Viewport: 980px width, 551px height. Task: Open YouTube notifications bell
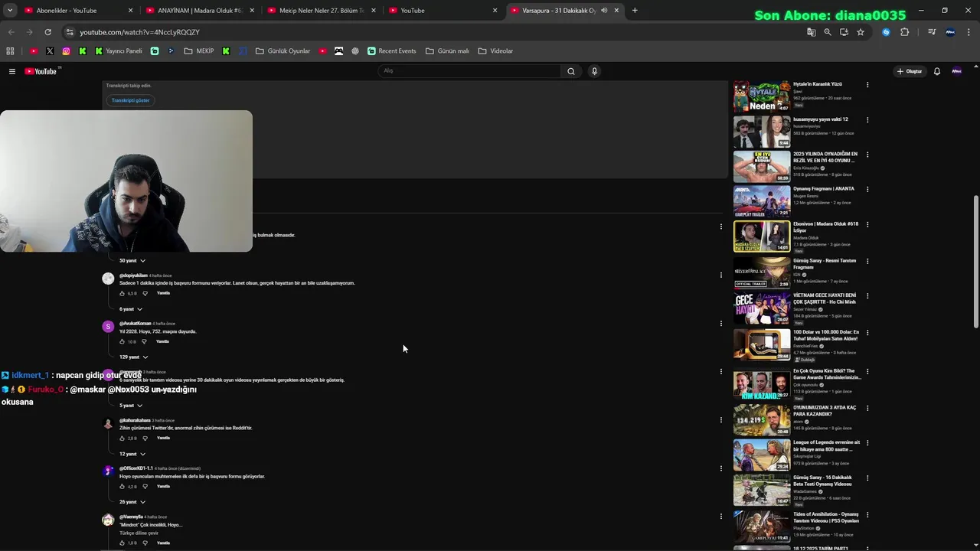tap(936, 71)
